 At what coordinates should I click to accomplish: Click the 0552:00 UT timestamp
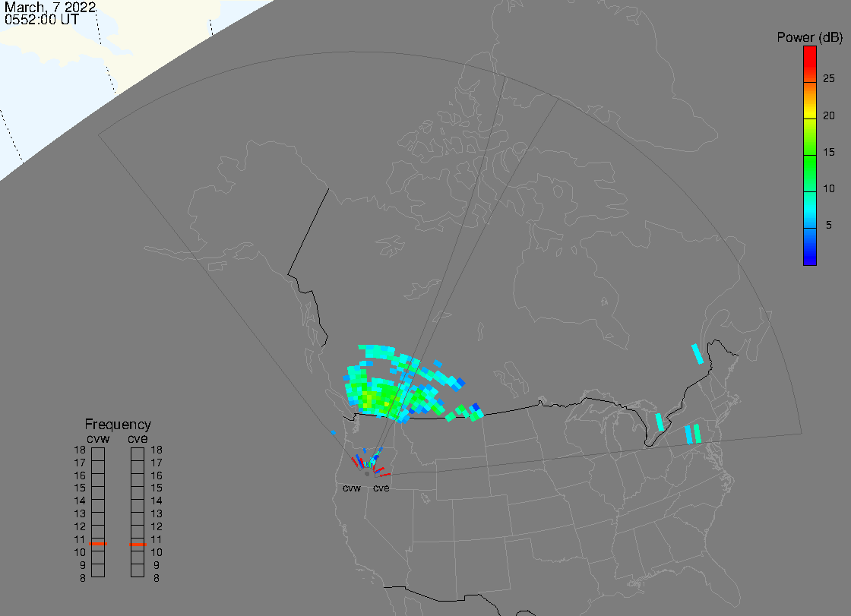41,20
